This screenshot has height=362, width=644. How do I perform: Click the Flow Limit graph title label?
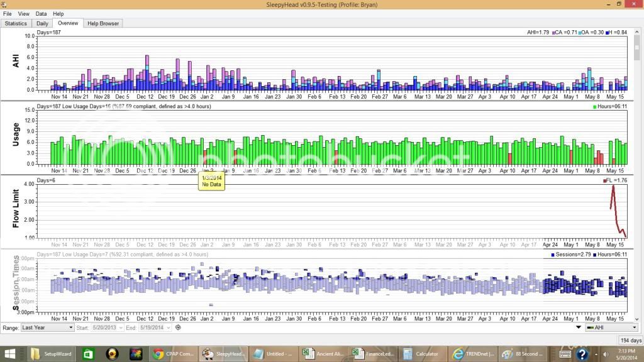(16, 208)
